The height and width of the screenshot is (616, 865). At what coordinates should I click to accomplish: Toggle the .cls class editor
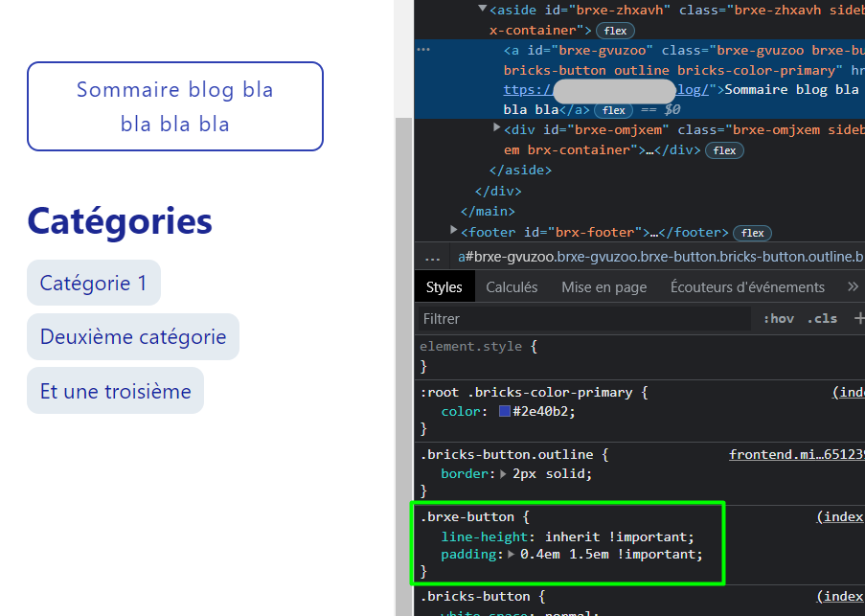point(822,318)
